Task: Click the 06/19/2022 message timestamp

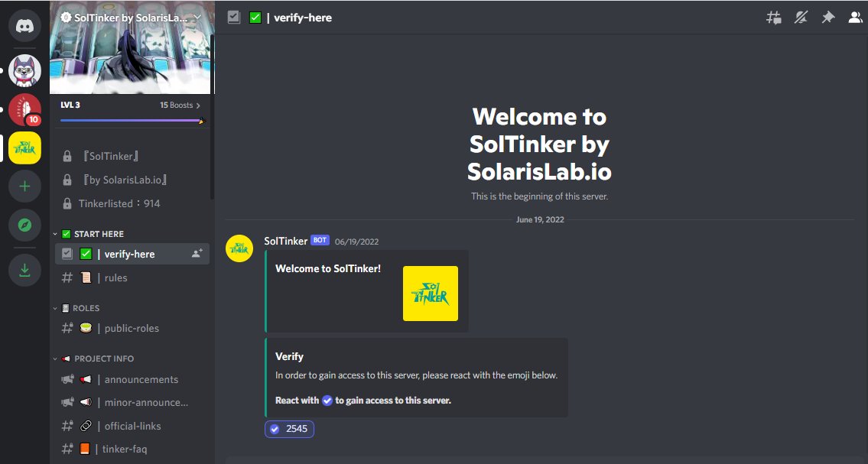Action: click(356, 242)
